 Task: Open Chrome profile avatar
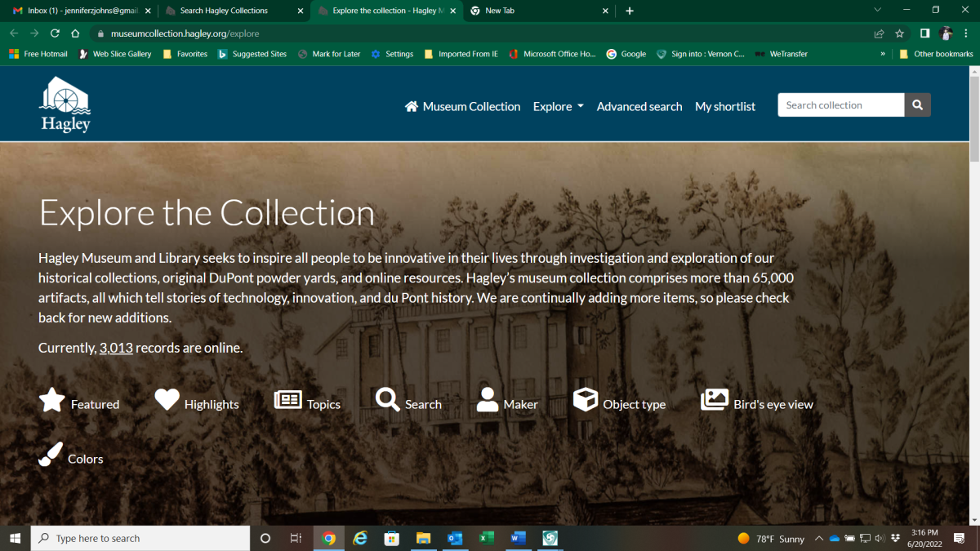pyautogui.click(x=946, y=33)
